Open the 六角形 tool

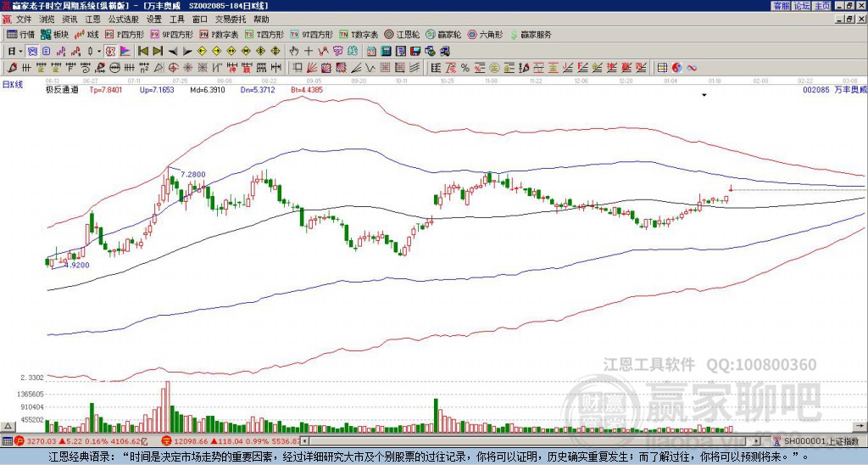pos(485,34)
